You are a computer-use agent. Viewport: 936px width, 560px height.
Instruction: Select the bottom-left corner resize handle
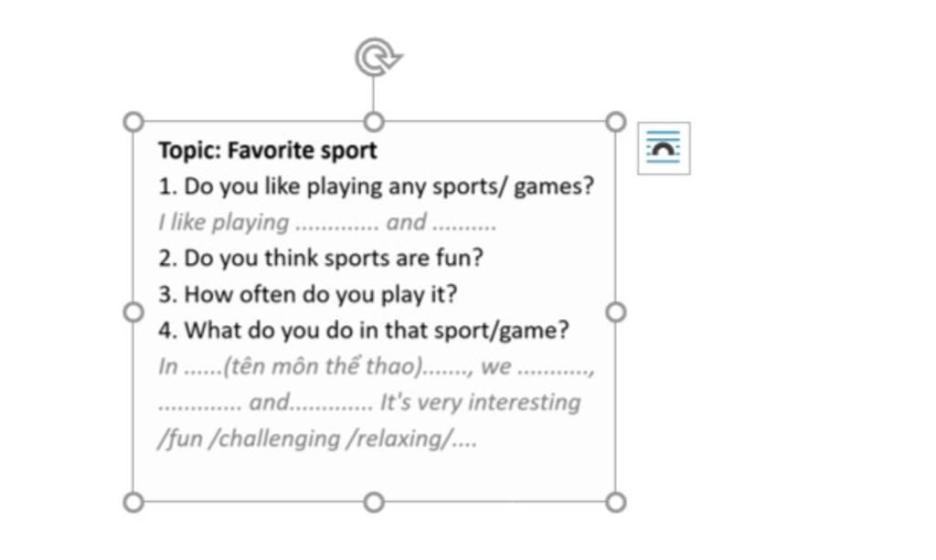click(x=133, y=502)
